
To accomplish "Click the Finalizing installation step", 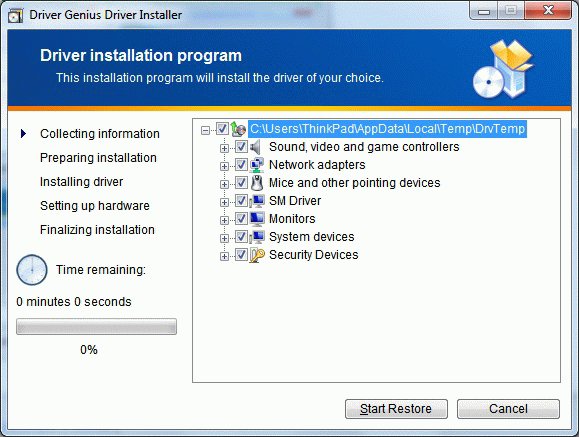I will pyautogui.click(x=97, y=230).
